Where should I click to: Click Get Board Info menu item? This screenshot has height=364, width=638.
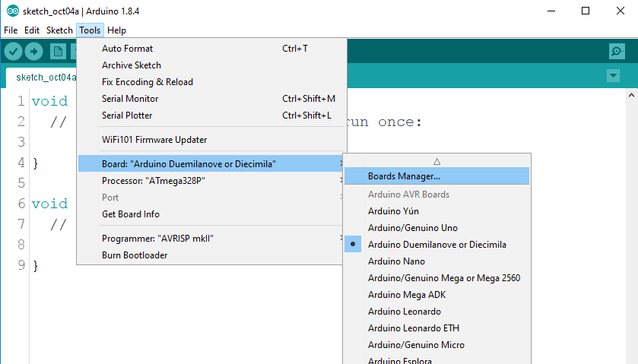130,214
